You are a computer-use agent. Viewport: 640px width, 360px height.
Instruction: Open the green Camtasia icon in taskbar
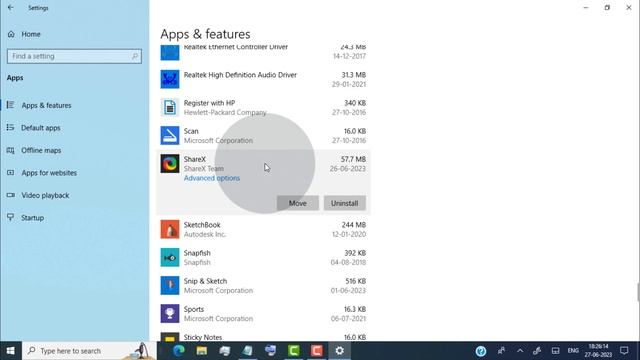pos(293,351)
